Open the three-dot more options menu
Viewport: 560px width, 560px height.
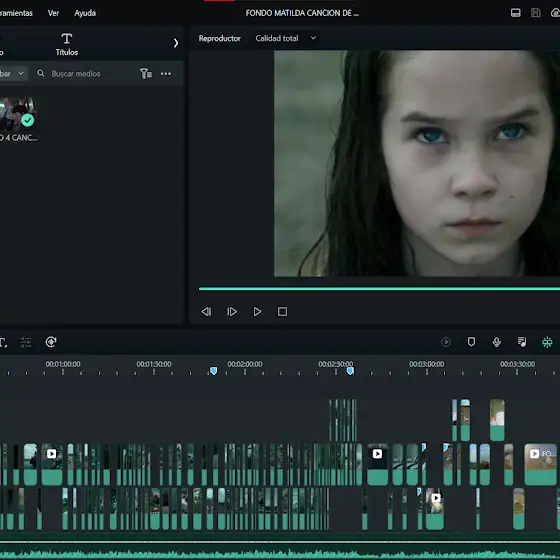[x=166, y=74]
